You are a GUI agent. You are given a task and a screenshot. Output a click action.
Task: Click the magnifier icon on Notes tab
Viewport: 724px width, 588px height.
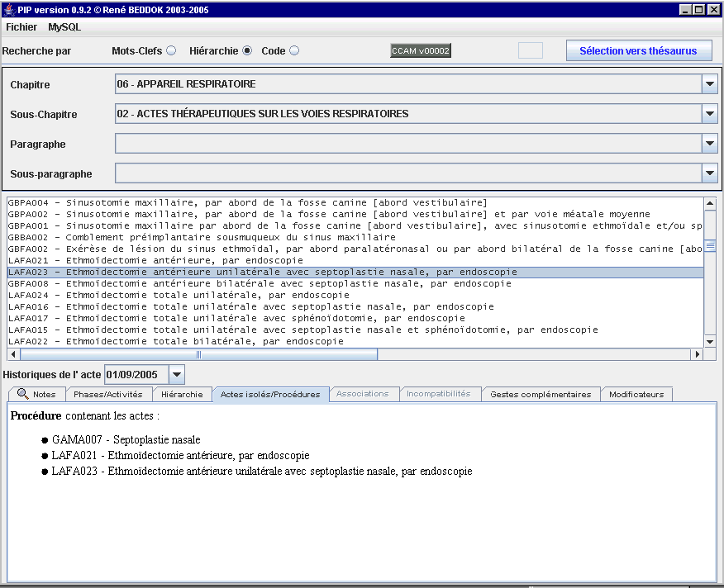[22, 394]
